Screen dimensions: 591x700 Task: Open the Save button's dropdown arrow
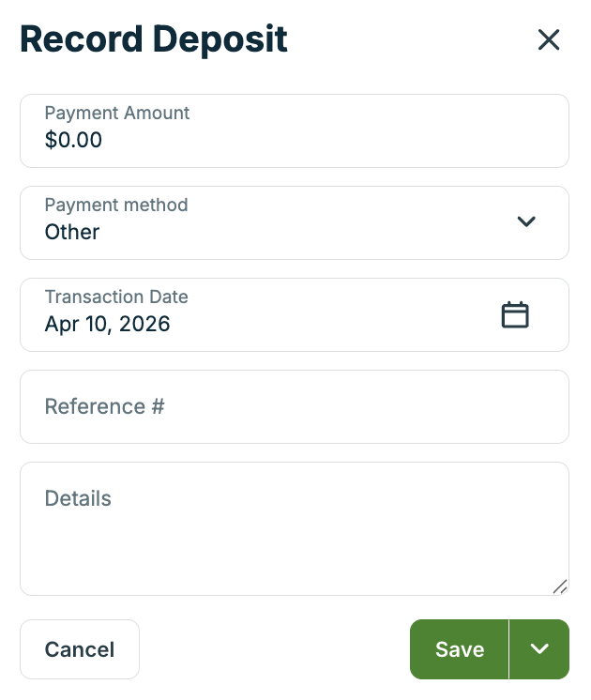click(x=539, y=649)
